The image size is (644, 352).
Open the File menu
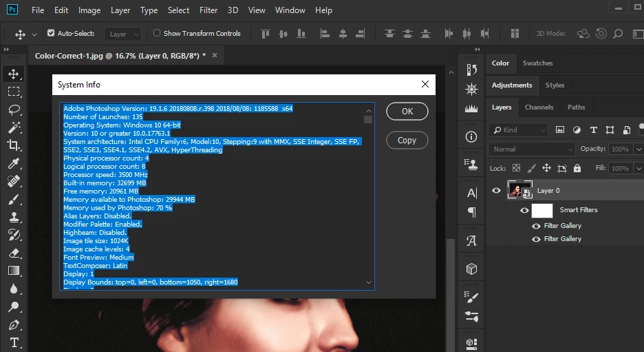[x=38, y=10]
